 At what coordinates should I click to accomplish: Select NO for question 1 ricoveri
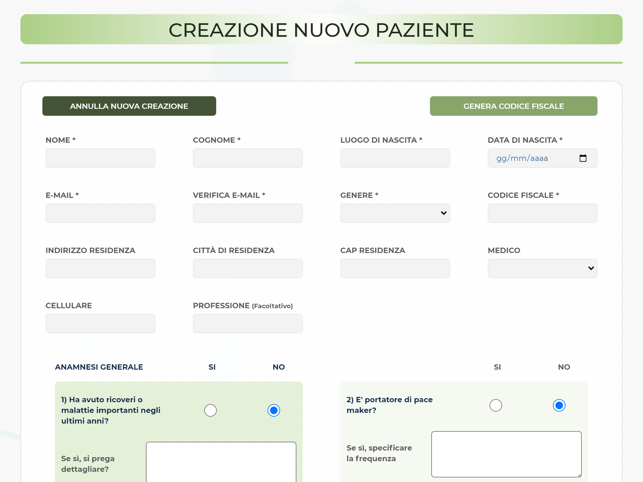[x=274, y=410]
